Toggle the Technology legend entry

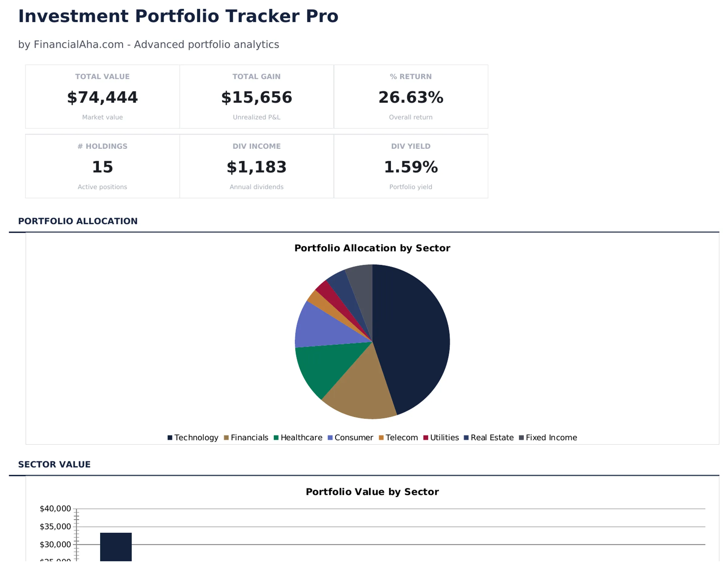tap(196, 438)
